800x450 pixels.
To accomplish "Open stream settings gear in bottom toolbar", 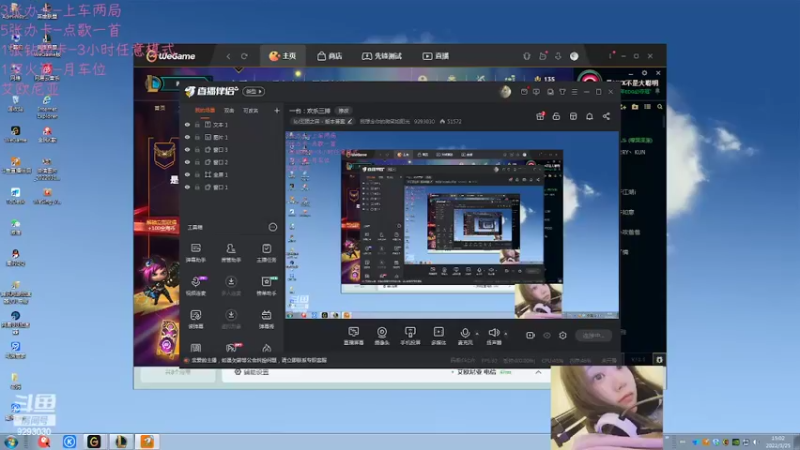I will point(563,335).
